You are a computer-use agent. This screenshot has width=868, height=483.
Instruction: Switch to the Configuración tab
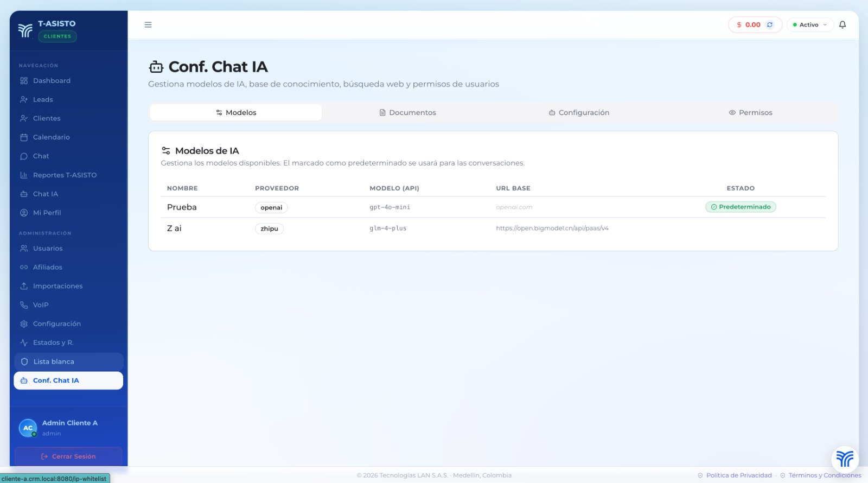(x=579, y=112)
